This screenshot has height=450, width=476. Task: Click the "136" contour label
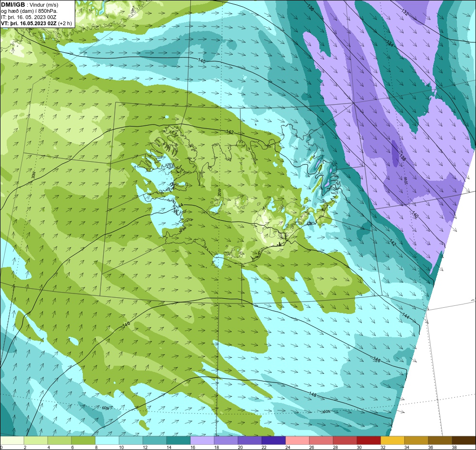310,8
